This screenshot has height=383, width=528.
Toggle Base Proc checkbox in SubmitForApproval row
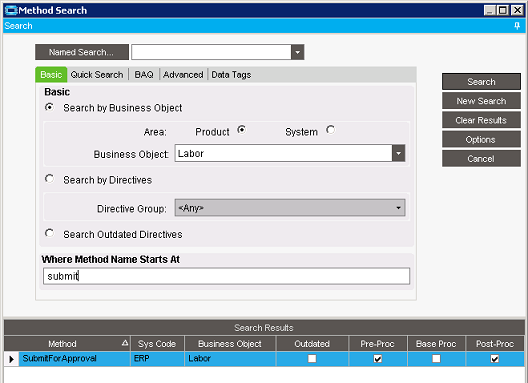pos(436,359)
